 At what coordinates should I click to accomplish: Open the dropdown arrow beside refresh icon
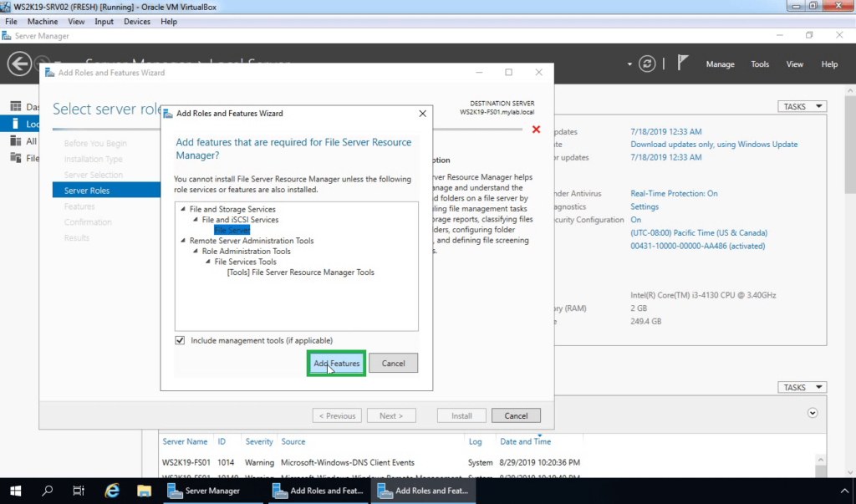tap(629, 64)
